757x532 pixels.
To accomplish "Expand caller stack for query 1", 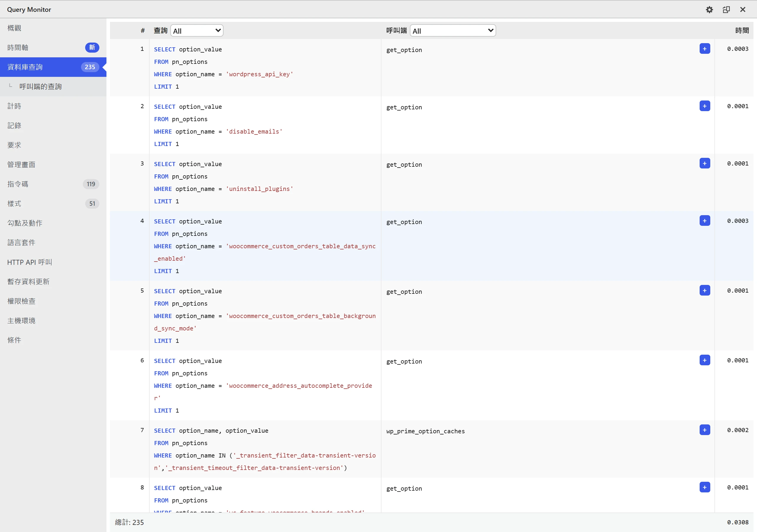I will click(x=705, y=49).
